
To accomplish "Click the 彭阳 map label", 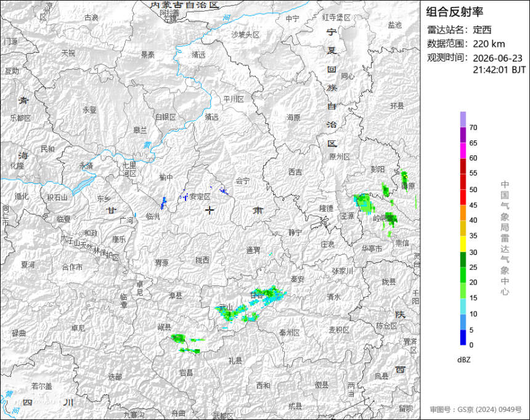I will 378,169.
